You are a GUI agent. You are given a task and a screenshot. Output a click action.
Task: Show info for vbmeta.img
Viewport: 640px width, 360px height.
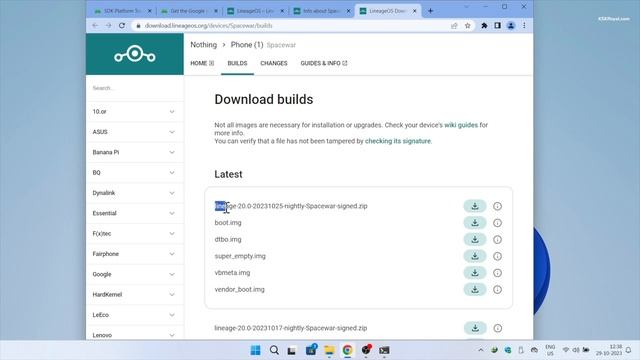click(x=497, y=273)
